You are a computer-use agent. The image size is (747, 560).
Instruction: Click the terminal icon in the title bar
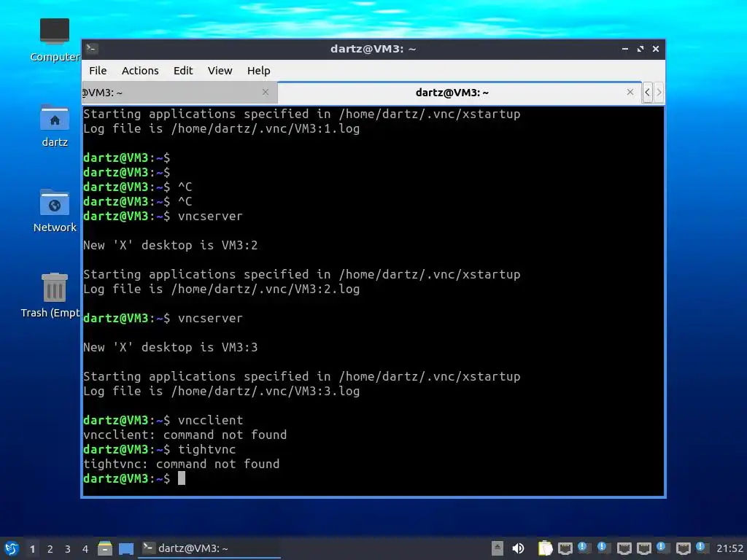coord(91,49)
